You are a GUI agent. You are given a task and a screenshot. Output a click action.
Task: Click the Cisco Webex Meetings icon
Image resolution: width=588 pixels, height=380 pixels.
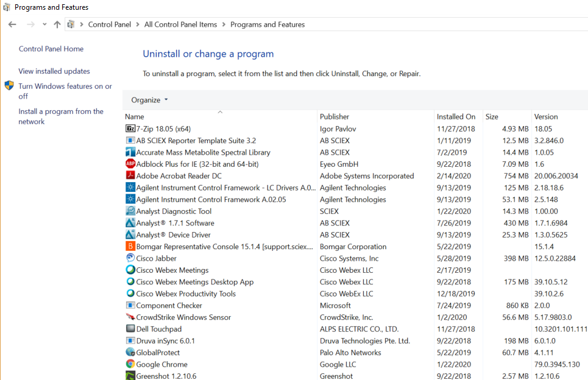pyautogui.click(x=130, y=270)
